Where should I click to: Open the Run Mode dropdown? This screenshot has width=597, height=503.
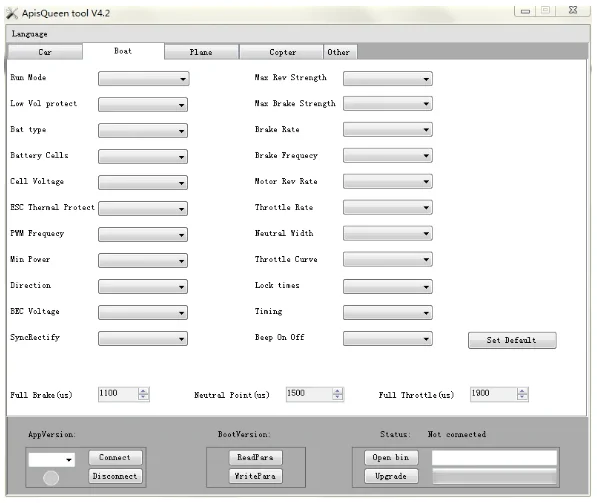click(x=143, y=79)
